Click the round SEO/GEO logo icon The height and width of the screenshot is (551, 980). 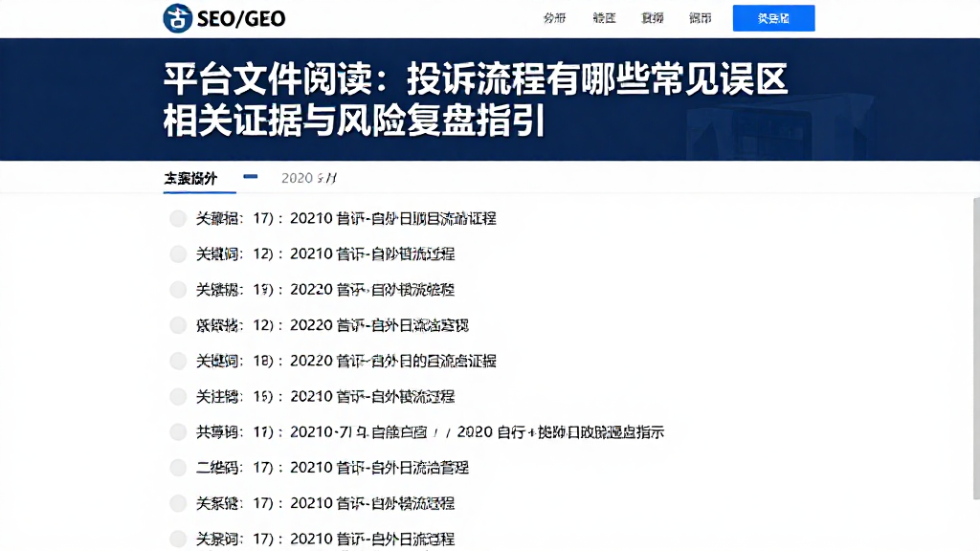(177, 18)
